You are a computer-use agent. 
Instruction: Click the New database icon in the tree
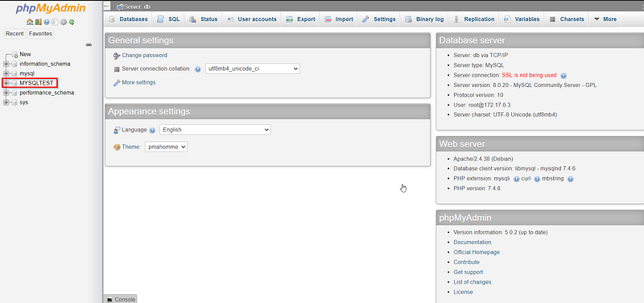[x=14, y=54]
